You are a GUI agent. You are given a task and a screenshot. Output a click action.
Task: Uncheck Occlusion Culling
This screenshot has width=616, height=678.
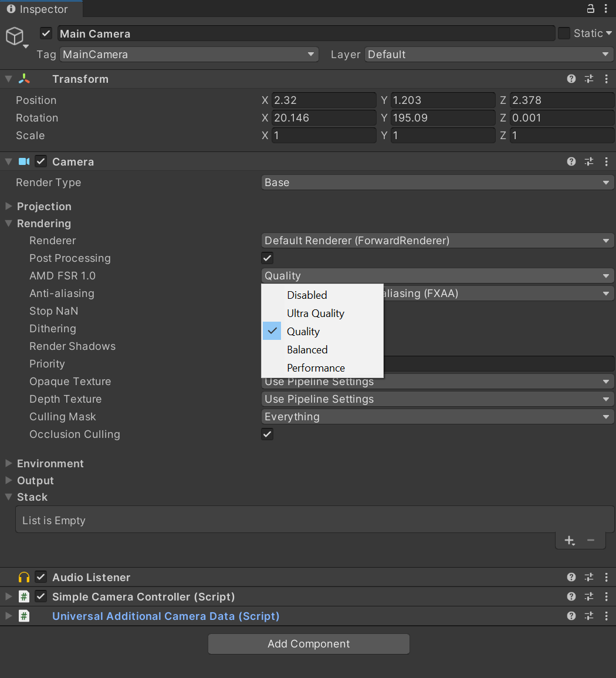(x=267, y=434)
